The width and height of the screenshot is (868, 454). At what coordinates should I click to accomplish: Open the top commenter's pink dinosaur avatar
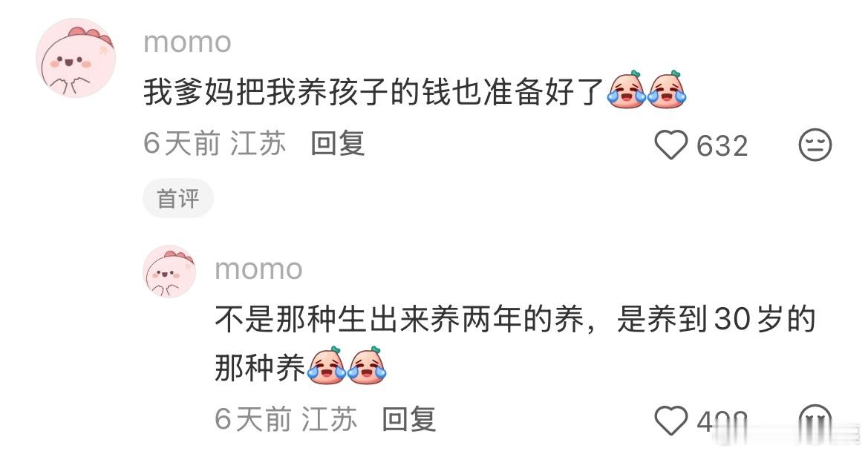tap(76, 58)
